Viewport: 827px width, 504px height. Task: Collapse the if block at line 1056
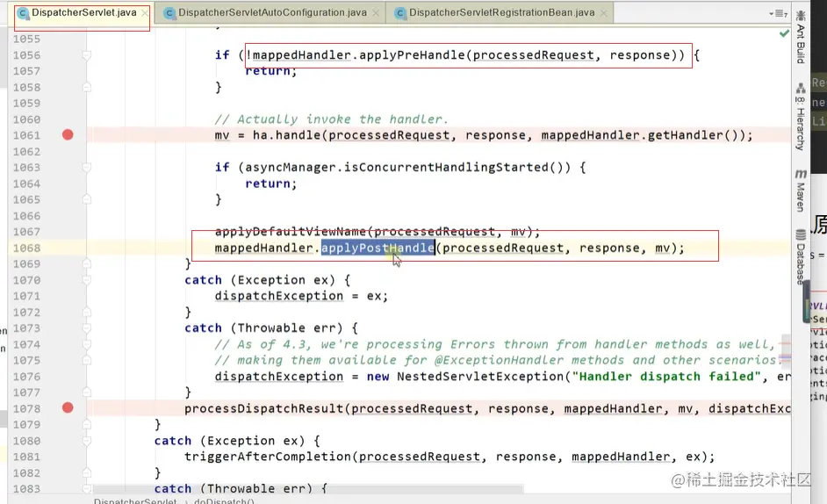point(87,55)
